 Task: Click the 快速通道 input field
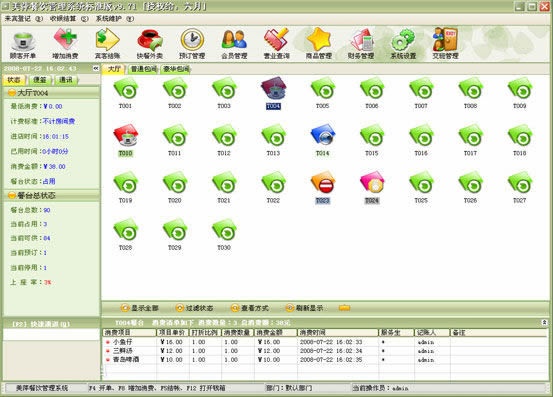pos(51,335)
